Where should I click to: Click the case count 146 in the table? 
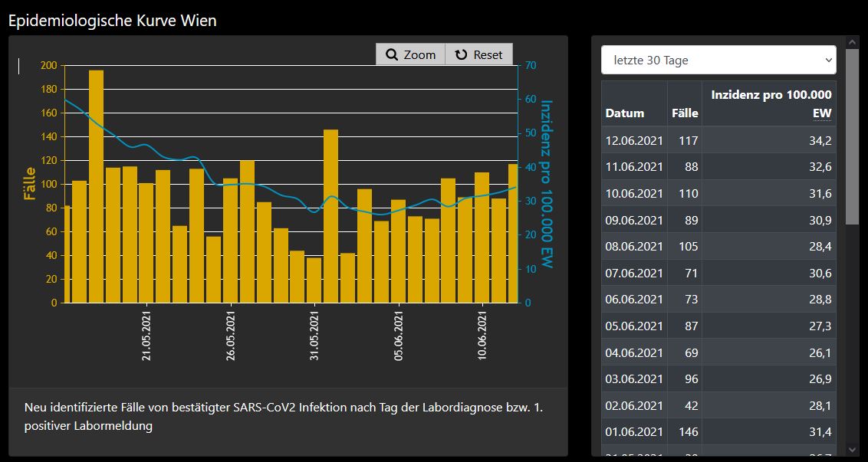click(x=689, y=431)
